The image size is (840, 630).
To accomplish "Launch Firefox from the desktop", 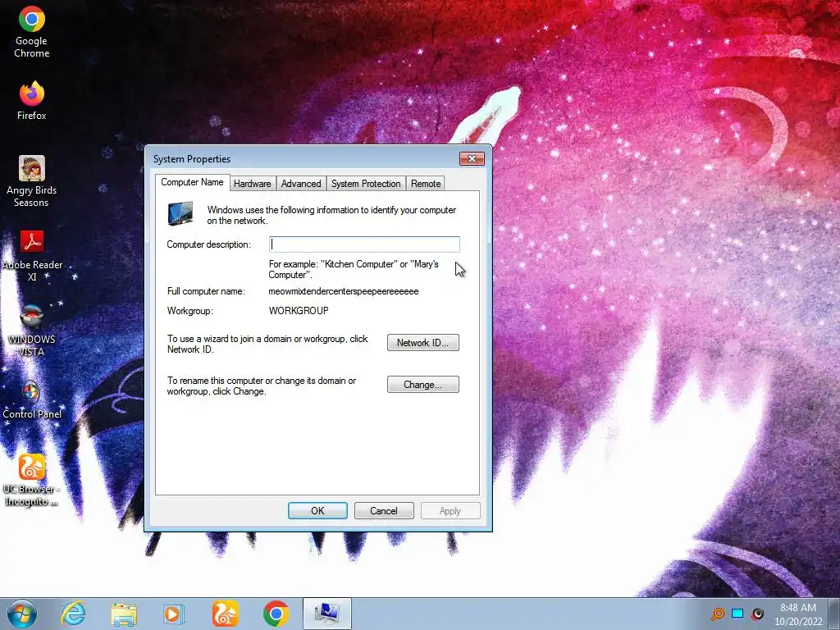I will 32,101.
